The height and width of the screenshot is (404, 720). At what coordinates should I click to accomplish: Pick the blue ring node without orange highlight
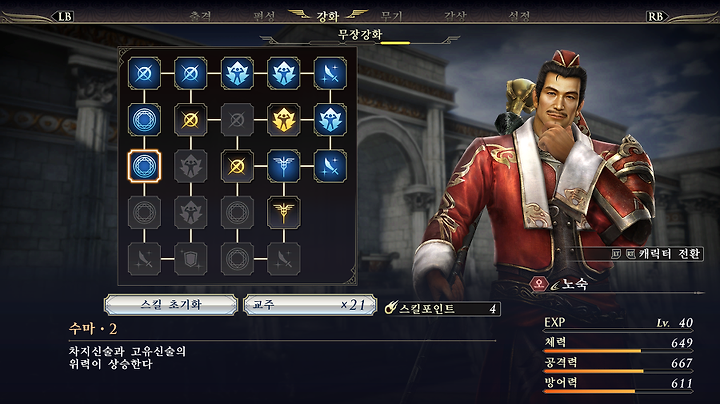144,120
